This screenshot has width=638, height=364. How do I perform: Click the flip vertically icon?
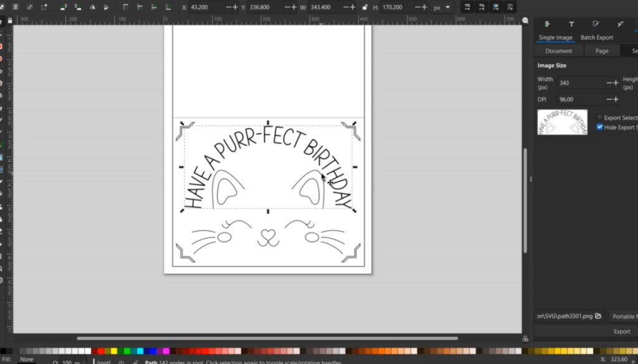(106, 7)
